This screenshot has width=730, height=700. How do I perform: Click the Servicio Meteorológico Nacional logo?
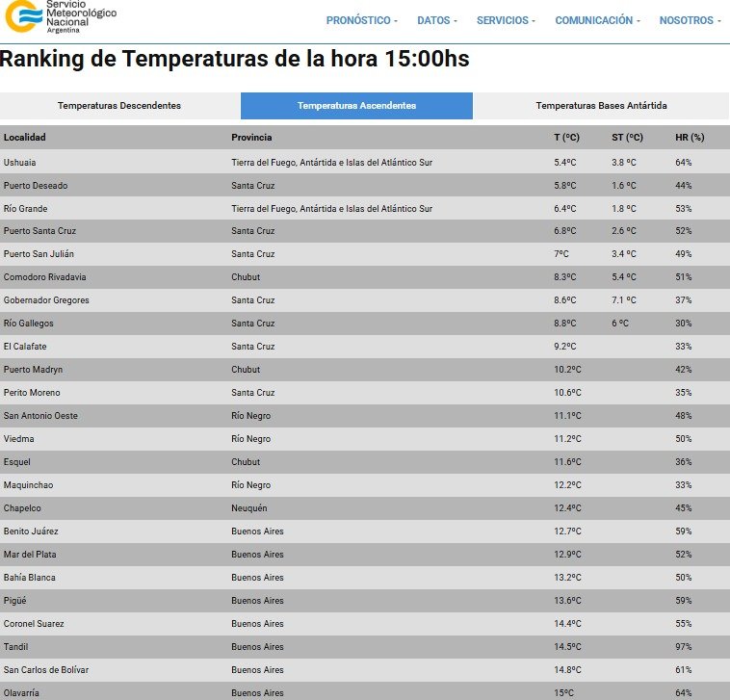click(56, 19)
